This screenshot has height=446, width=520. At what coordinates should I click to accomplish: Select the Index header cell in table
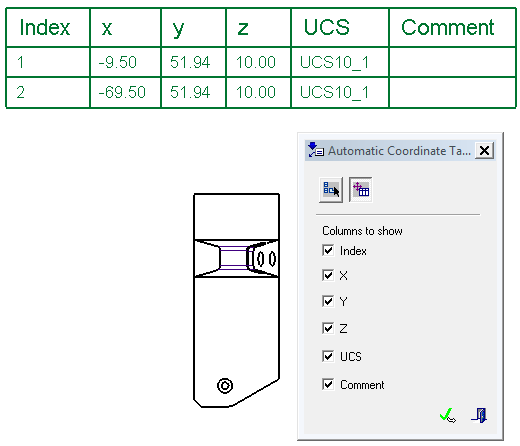(x=48, y=28)
